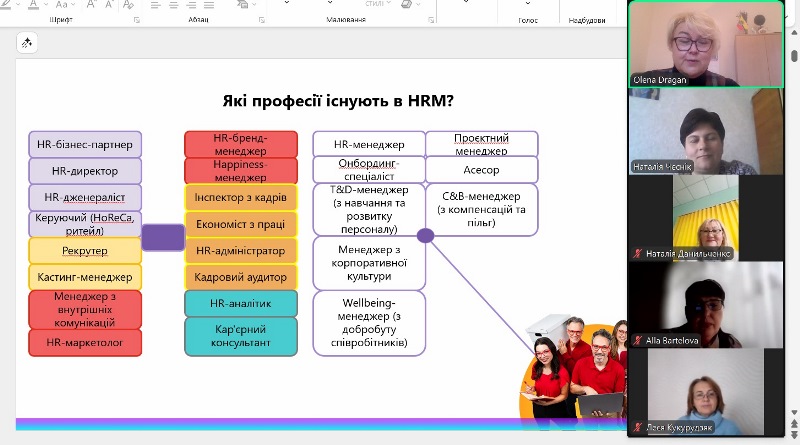This screenshot has width=800, height=445.
Task: Align text to the left
Action: 155,5
